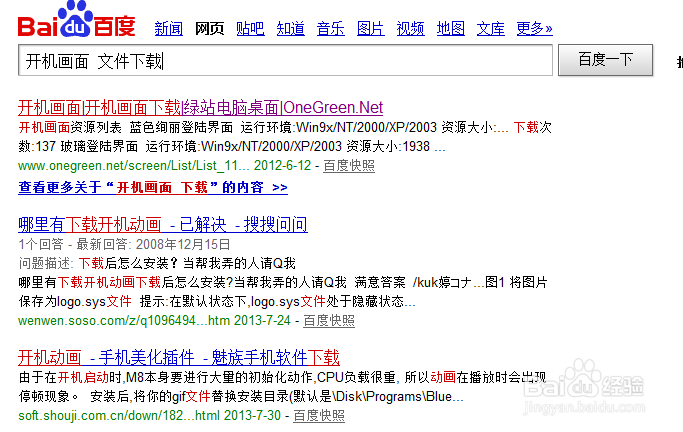Viewport: 683px width, 432px height.
Task: Select the 网页 tab
Action: pyautogui.click(x=210, y=29)
